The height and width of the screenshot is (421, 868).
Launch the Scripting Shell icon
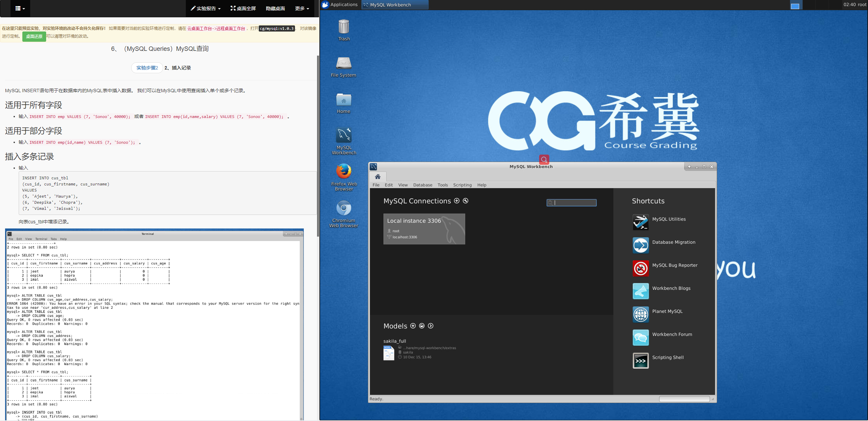[x=640, y=361]
